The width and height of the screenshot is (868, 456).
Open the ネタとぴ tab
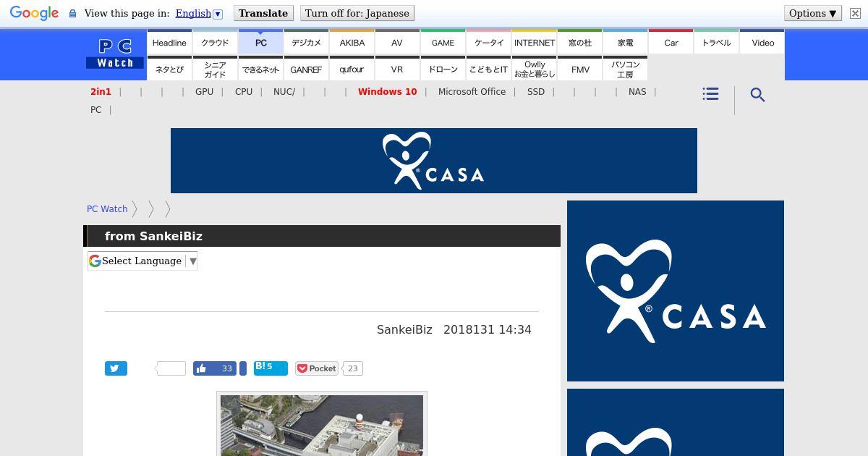[169, 69]
